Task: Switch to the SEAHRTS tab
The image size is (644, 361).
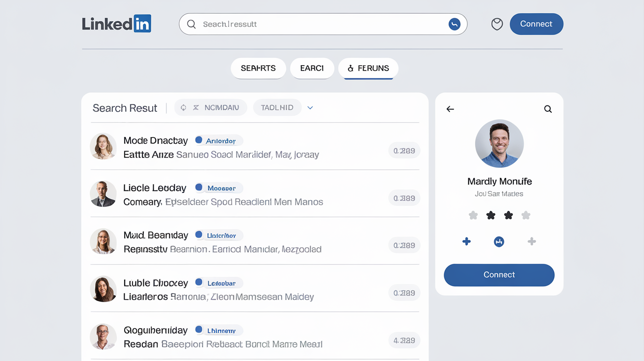Action: [258, 68]
